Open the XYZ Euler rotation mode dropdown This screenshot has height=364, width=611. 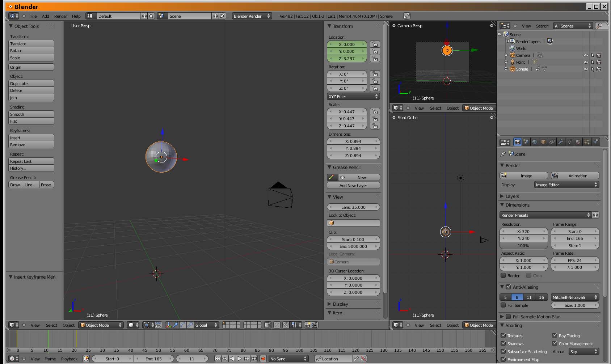pos(353,97)
